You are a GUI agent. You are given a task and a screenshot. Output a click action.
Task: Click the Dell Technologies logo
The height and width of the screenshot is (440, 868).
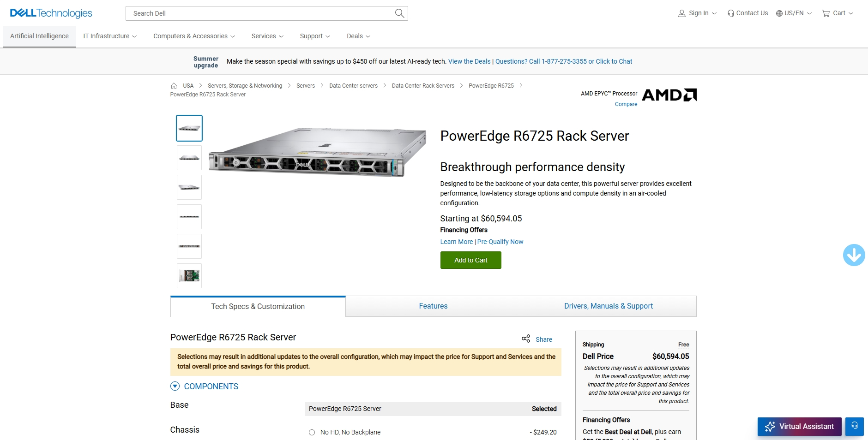pos(51,13)
